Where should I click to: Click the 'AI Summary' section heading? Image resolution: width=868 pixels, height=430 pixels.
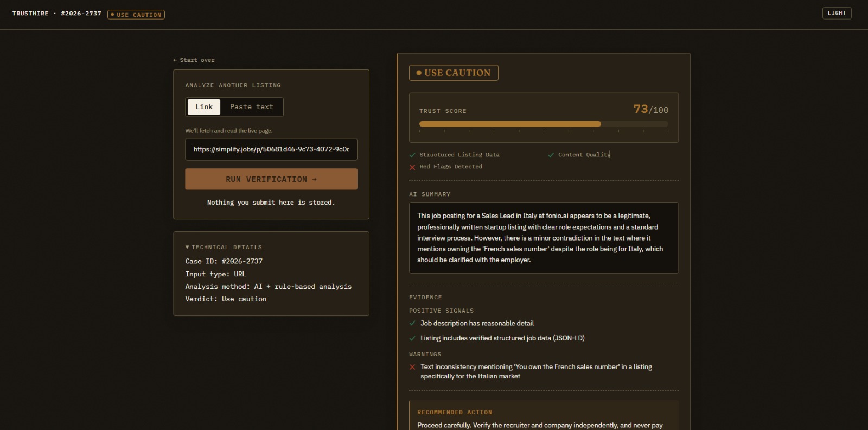430,194
